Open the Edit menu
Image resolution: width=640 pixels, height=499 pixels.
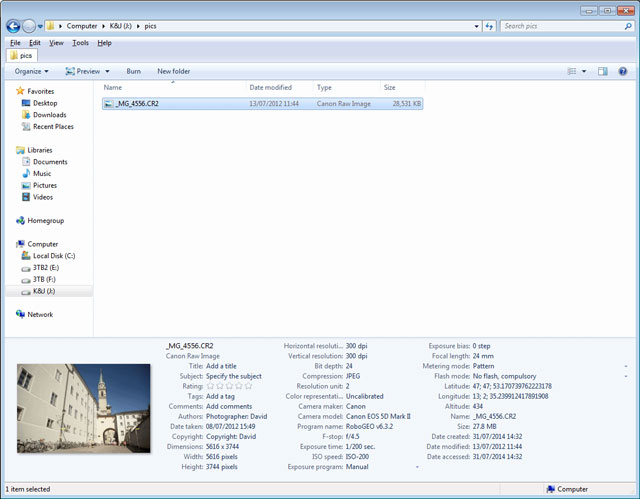click(35, 43)
